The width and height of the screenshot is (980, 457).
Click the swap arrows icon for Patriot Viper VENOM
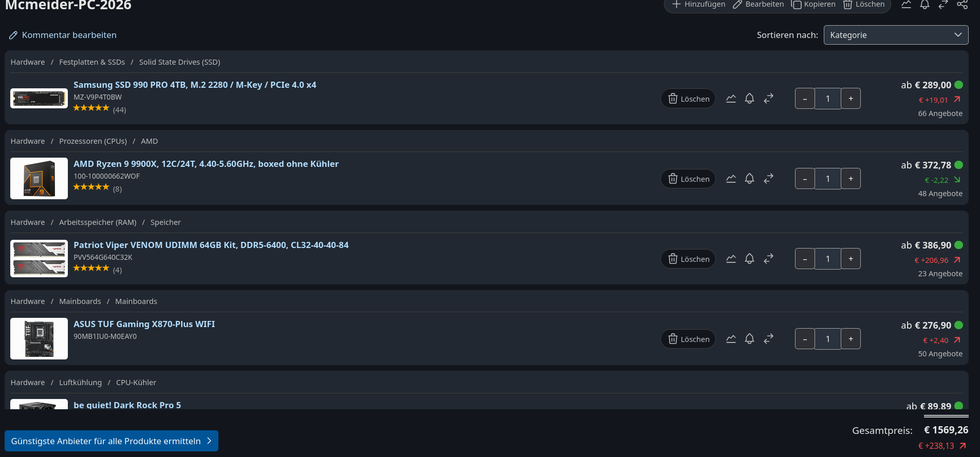(768, 259)
